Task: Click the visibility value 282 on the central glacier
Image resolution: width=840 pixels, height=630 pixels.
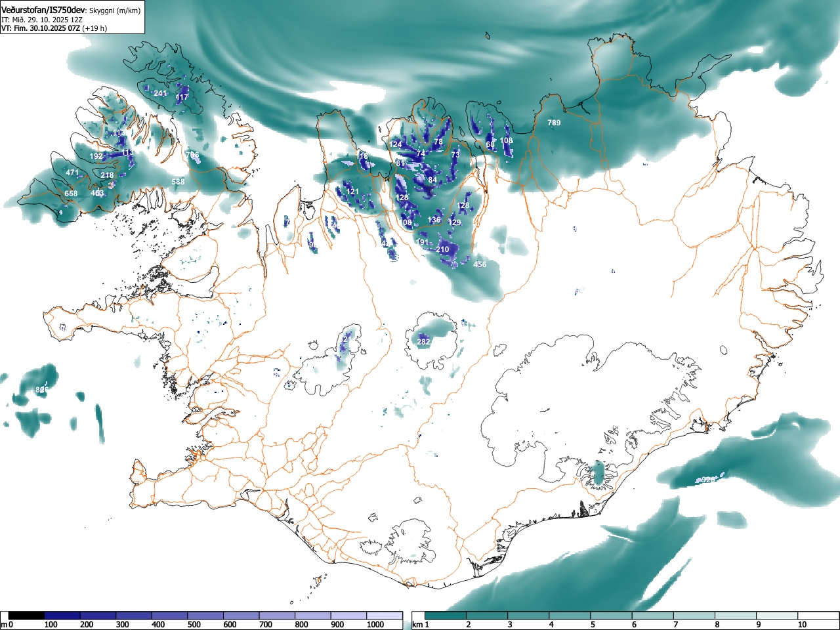Action: click(x=424, y=342)
